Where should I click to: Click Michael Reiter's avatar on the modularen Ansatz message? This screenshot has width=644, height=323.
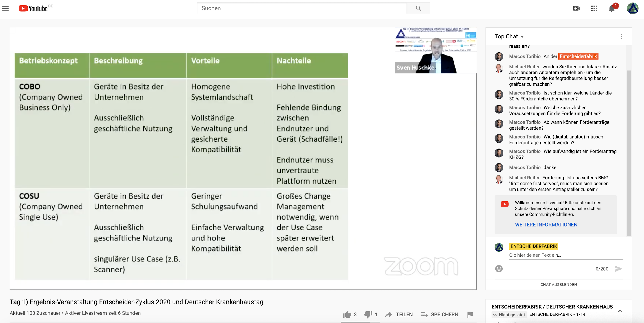tap(499, 68)
